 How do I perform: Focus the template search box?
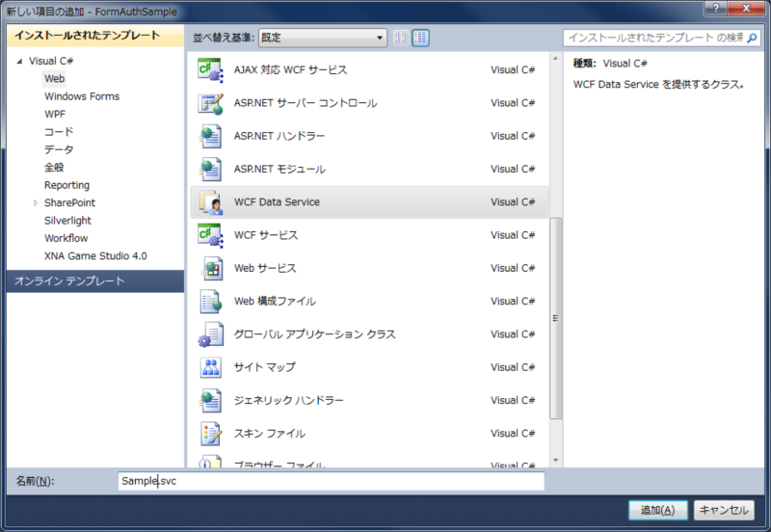click(656, 38)
